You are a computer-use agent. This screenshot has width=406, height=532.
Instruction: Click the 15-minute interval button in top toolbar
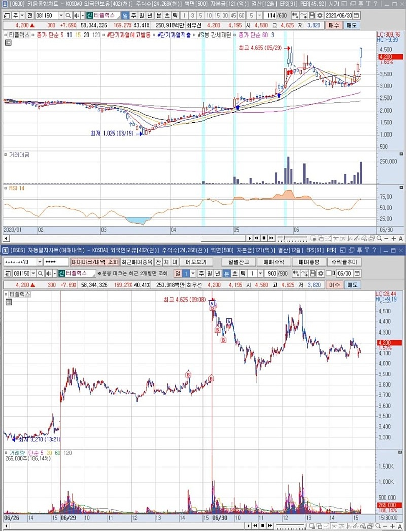(x=217, y=16)
